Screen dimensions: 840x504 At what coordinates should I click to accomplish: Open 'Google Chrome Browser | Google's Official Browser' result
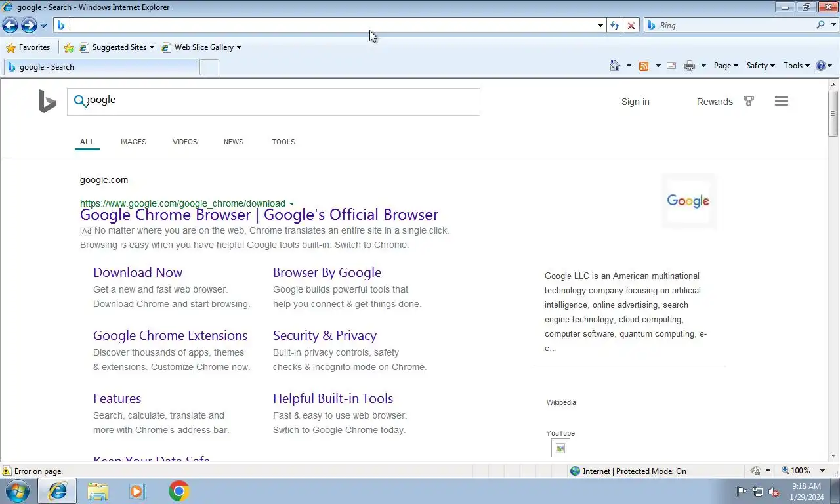259,215
